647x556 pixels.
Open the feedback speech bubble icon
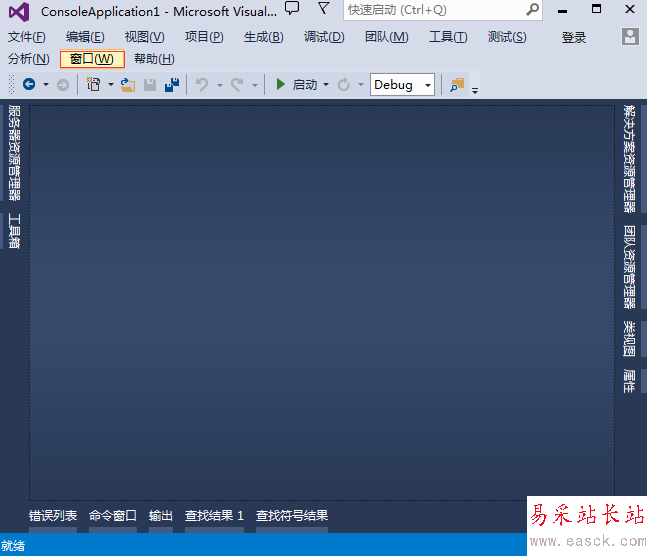click(x=292, y=8)
